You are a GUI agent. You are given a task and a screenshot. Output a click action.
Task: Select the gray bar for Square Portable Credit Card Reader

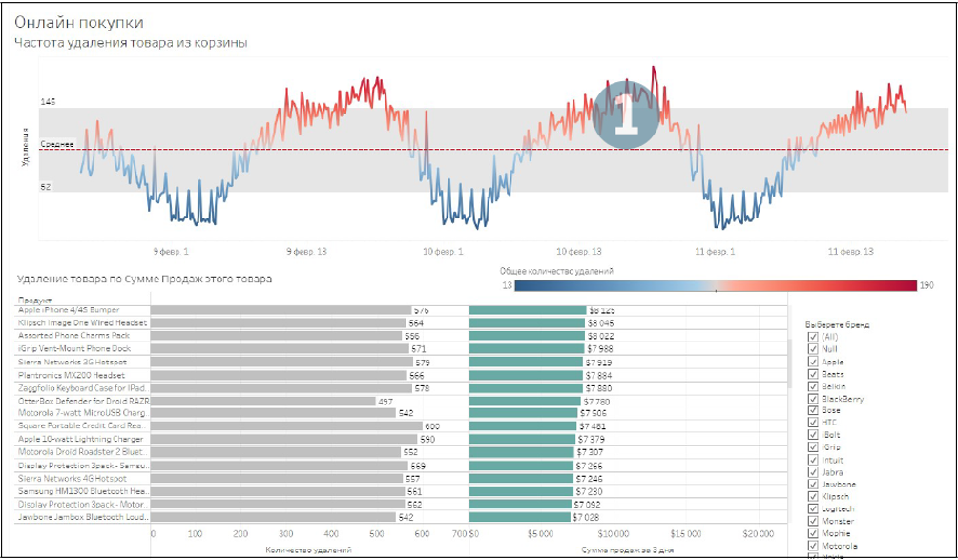(x=285, y=426)
